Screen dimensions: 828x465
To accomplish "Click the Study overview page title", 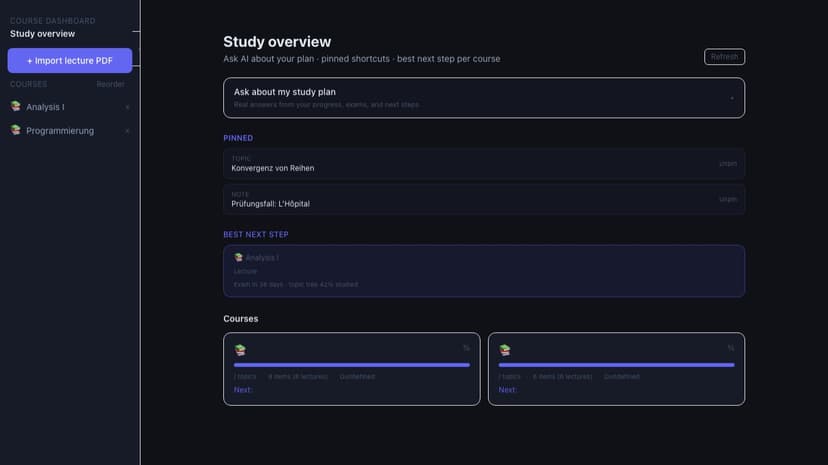I will [x=277, y=42].
